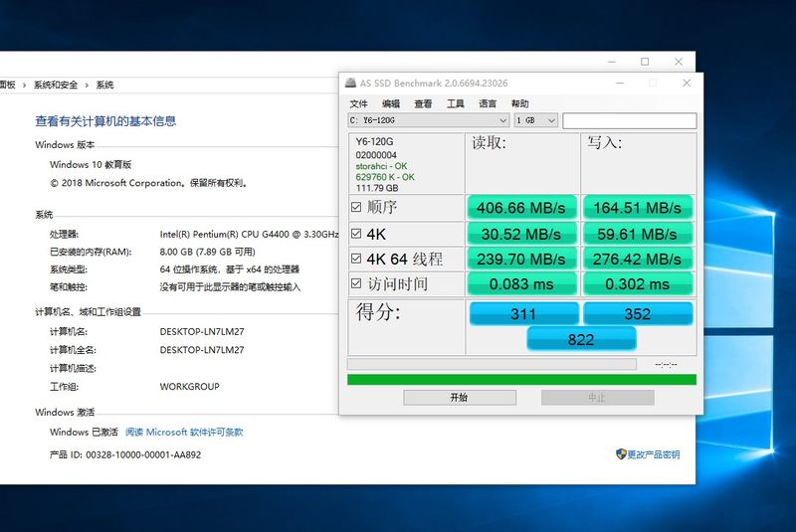Minimize the AS SSD Benchmark window
Image resolution: width=796 pixels, height=532 pixels.
point(620,83)
